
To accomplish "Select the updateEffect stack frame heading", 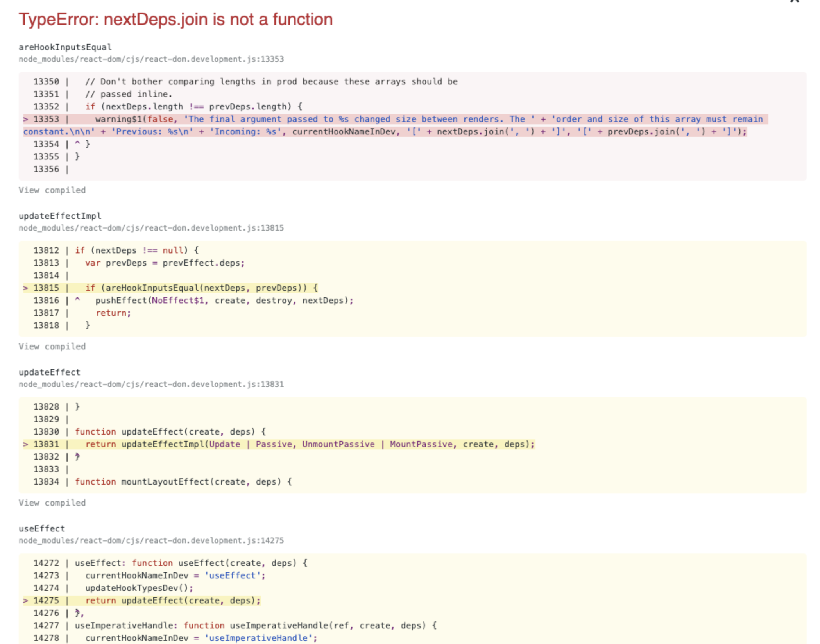I will (x=49, y=372).
